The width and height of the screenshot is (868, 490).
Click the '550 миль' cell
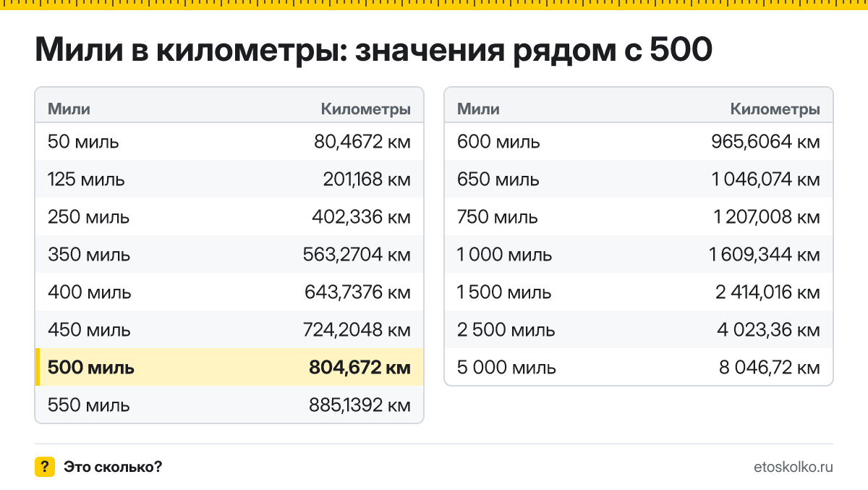click(89, 405)
